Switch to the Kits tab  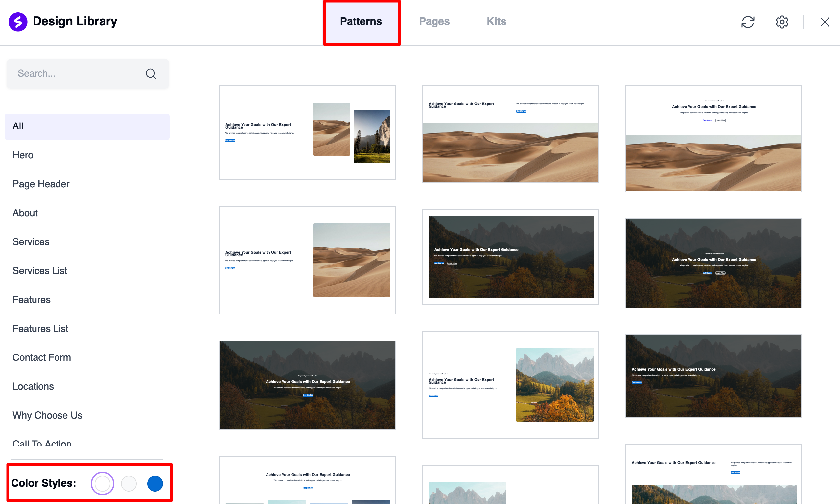click(496, 21)
